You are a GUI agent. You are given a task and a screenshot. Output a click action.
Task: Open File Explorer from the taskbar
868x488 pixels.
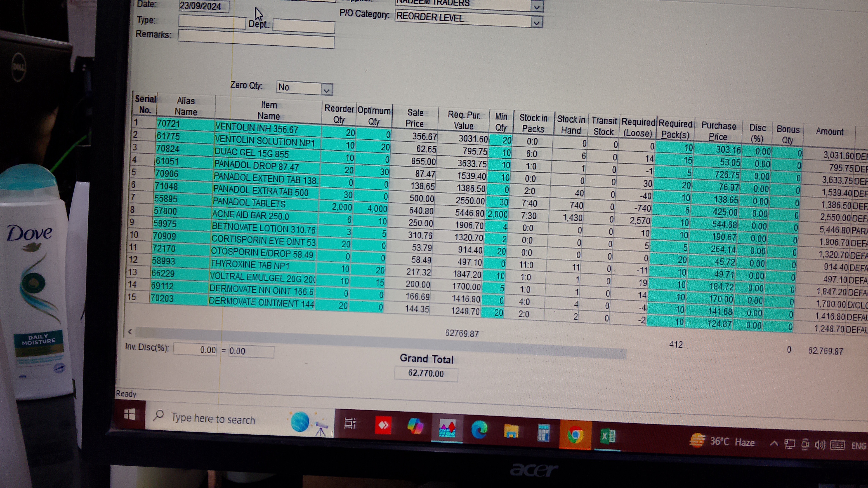coord(511,431)
